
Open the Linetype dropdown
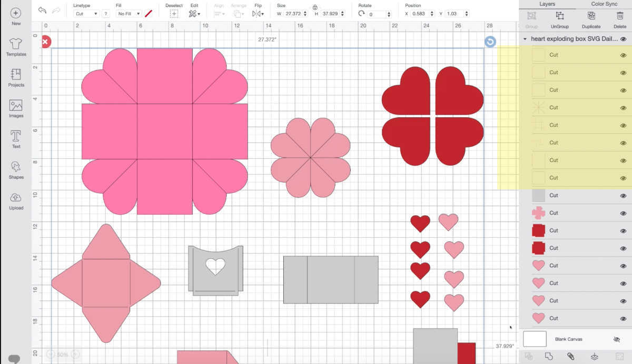tap(85, 14)
